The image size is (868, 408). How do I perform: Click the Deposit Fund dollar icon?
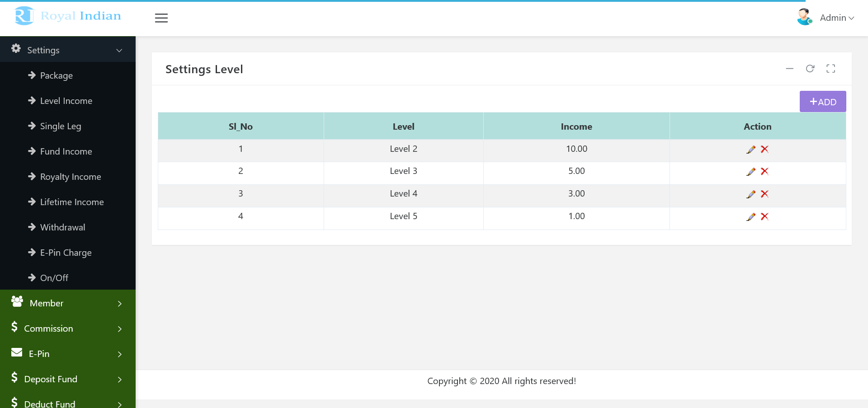[14, 377]
